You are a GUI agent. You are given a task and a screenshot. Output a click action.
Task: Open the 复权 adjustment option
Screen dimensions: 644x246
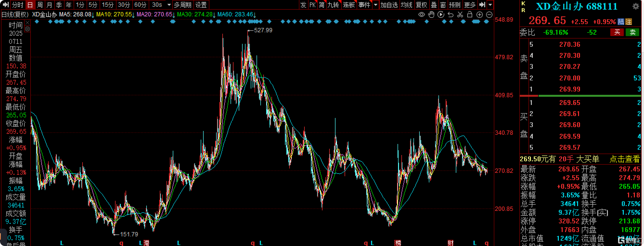pos(421,5)
